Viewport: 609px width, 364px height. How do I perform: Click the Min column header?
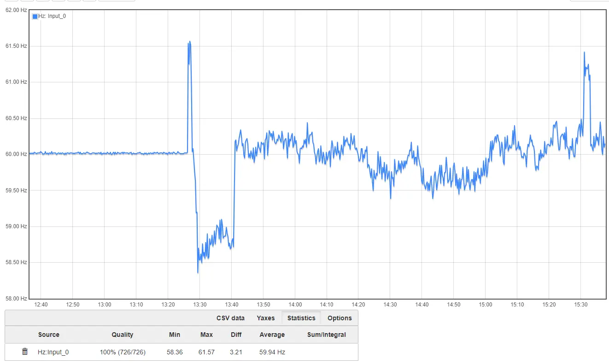pyautogui.click(x=175, y=335)
